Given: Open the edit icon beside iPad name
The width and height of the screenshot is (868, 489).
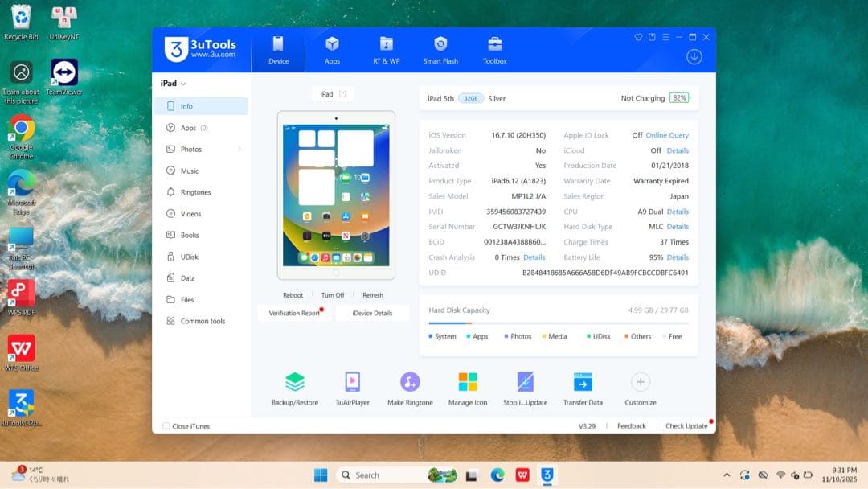Looking at the screenshot, I should point(342,94).
